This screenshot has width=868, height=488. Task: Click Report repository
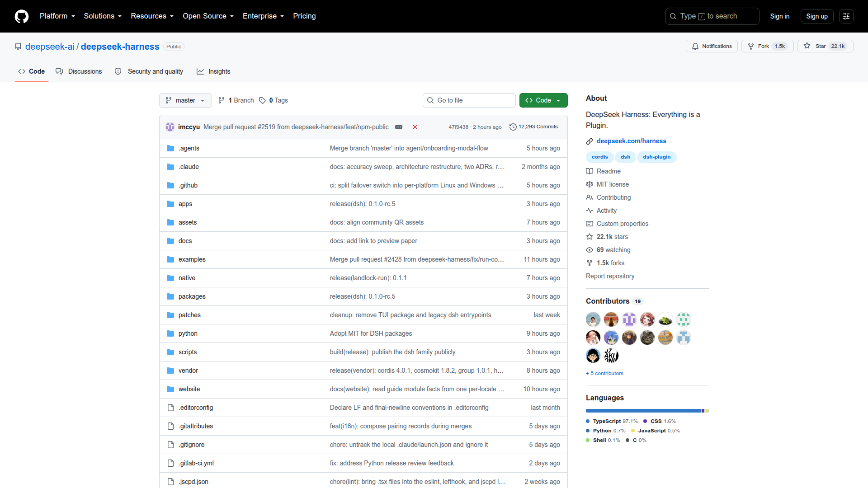[610, 276]
